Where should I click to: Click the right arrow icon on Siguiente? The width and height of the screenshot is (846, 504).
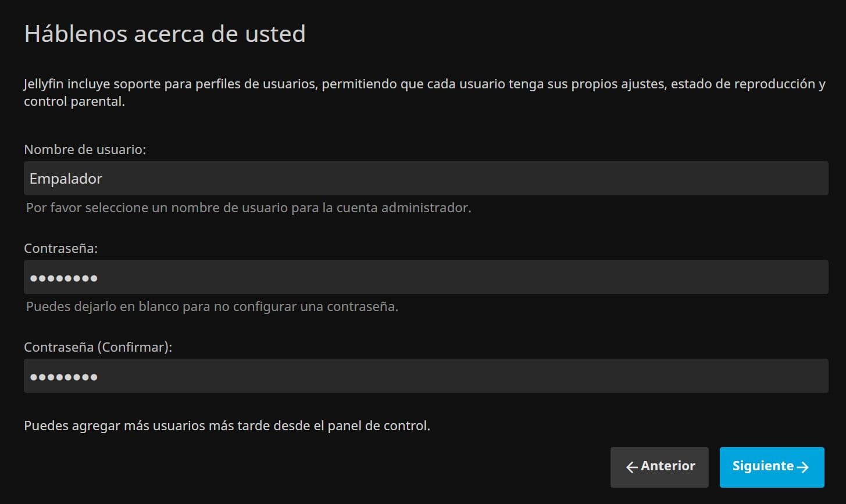coord(803,467)
